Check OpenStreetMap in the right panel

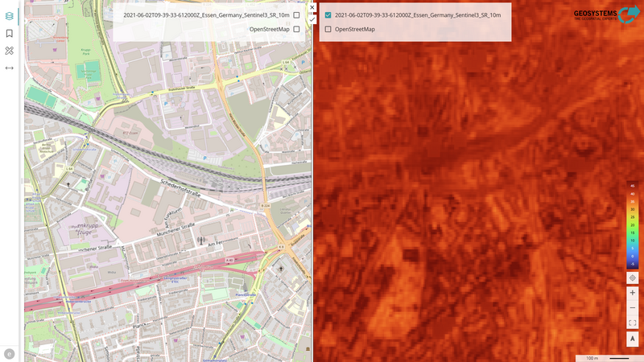(328, 29)
